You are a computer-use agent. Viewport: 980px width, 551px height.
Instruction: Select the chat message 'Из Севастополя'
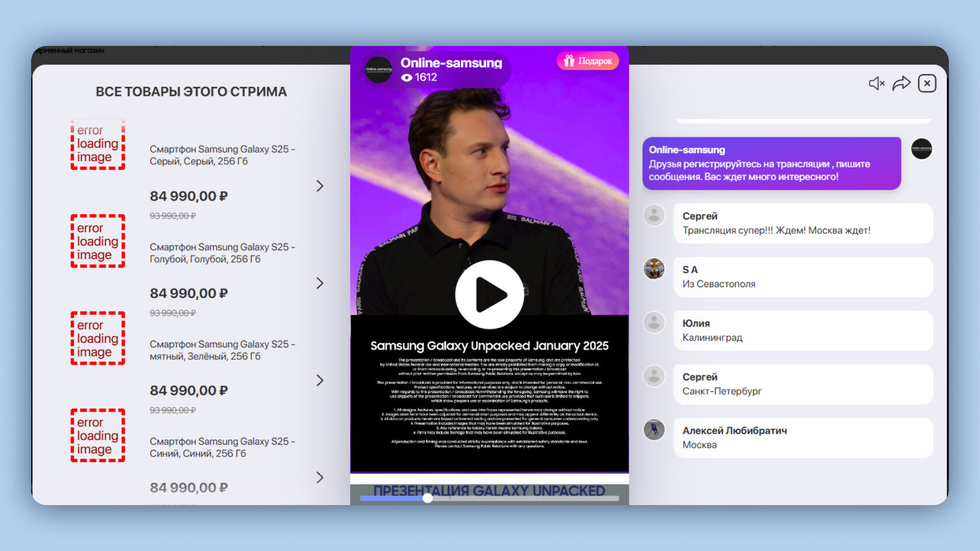pos(804,277)
